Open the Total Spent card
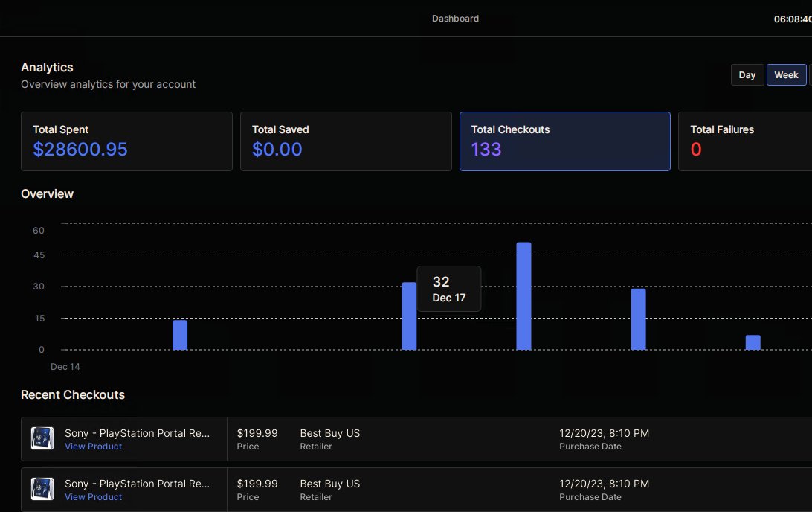 (x=126, y=141)
